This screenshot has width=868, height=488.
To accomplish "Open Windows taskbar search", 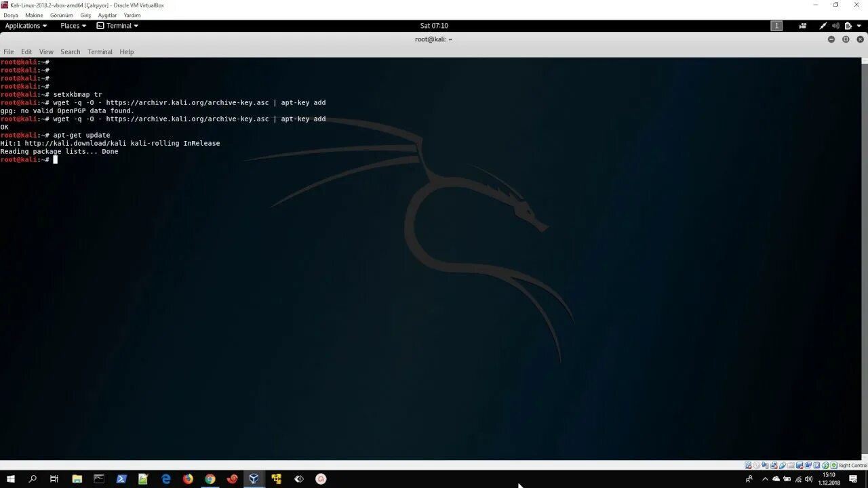I will 33,479.
